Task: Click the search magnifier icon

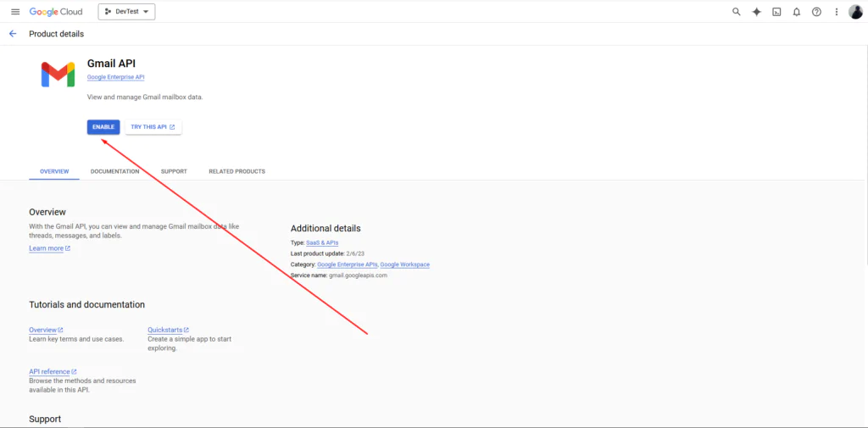Action: tap(737, 12)
